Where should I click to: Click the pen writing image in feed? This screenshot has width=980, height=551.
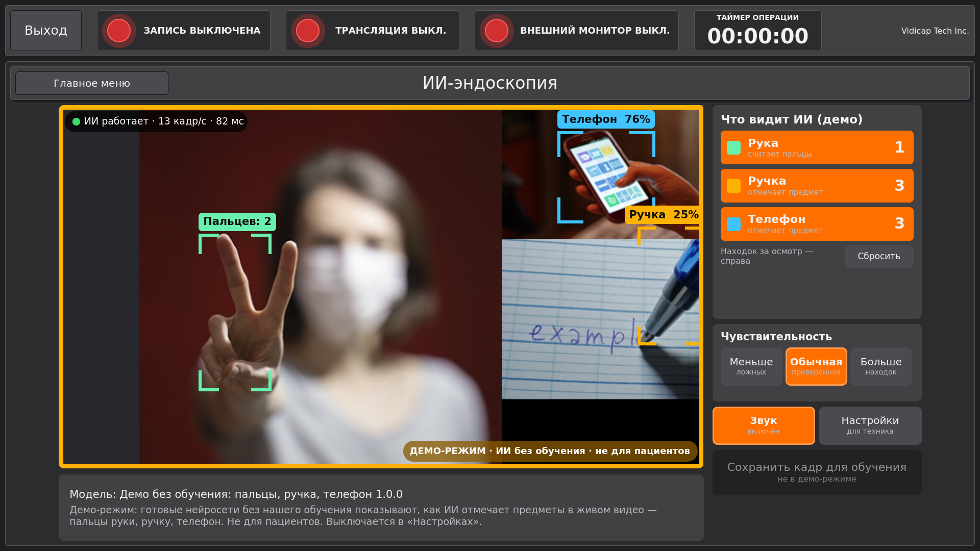tap(601, 319)
